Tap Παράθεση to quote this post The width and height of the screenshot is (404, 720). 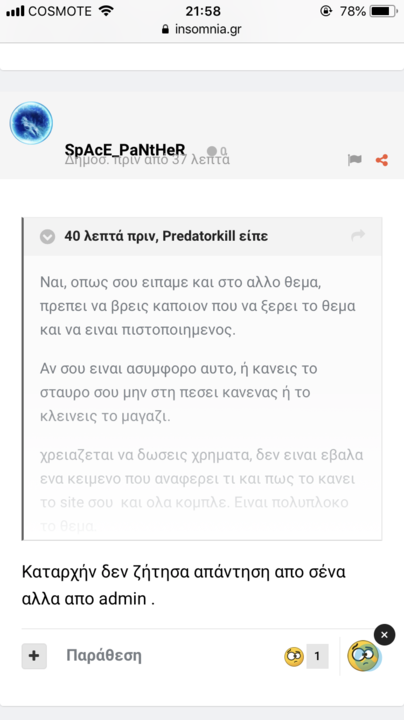click(104, 655)
